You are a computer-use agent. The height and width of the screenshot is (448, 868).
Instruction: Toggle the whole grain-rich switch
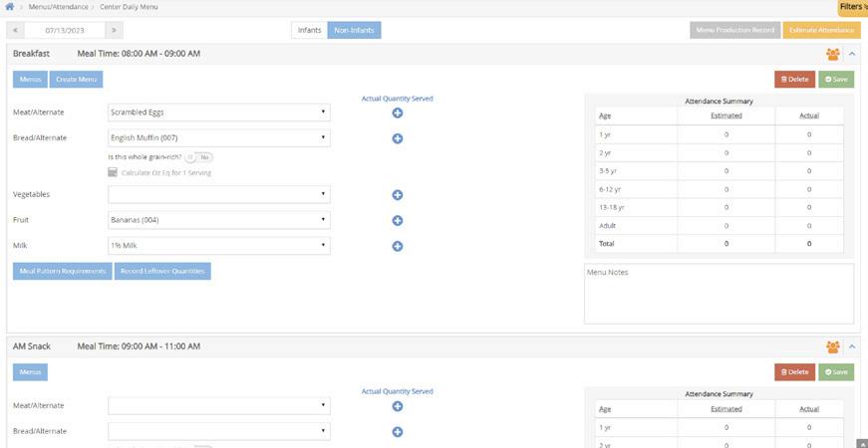tap(198, 157)
